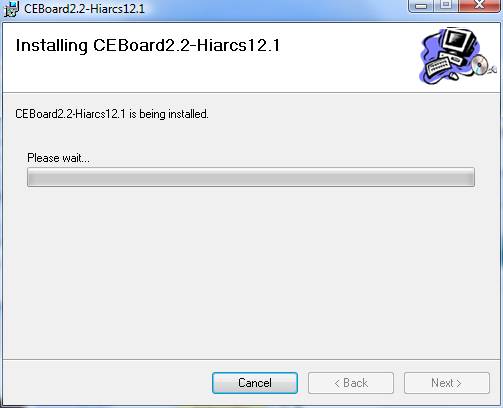
Task: Click the "Installing CEBoard2.2-Hiarcs12.1" heading
Action: click(148, 45)
